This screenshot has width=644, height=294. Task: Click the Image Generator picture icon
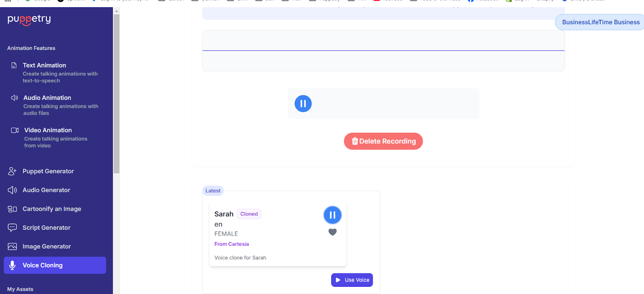pyautogui.click(x=12, y=247)
